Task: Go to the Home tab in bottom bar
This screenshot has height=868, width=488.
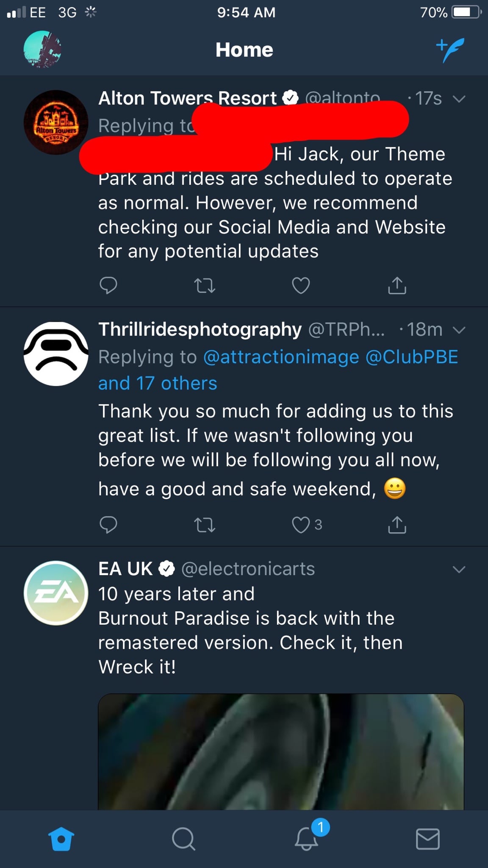Action: click(61, 839)
